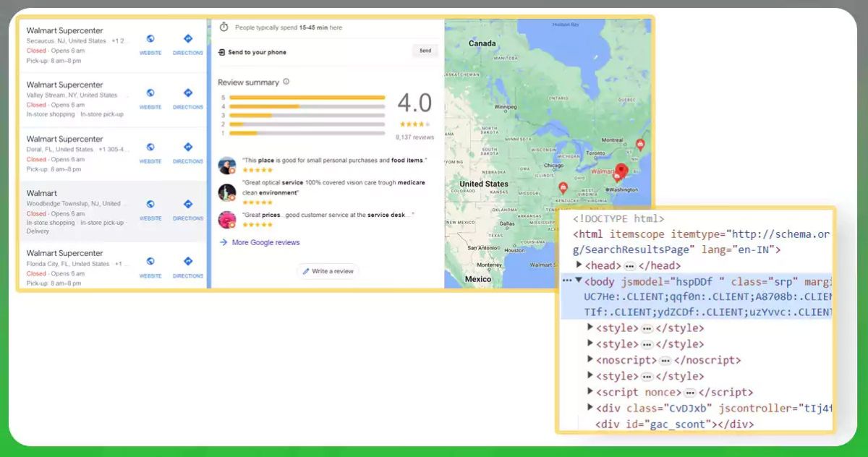
Task: Open More Google reviews link
Action: (265, 242)
